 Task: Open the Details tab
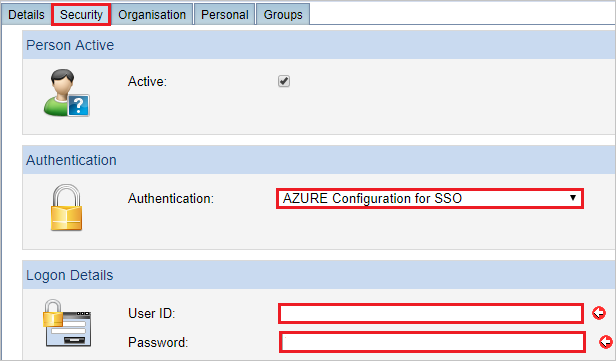26,15
